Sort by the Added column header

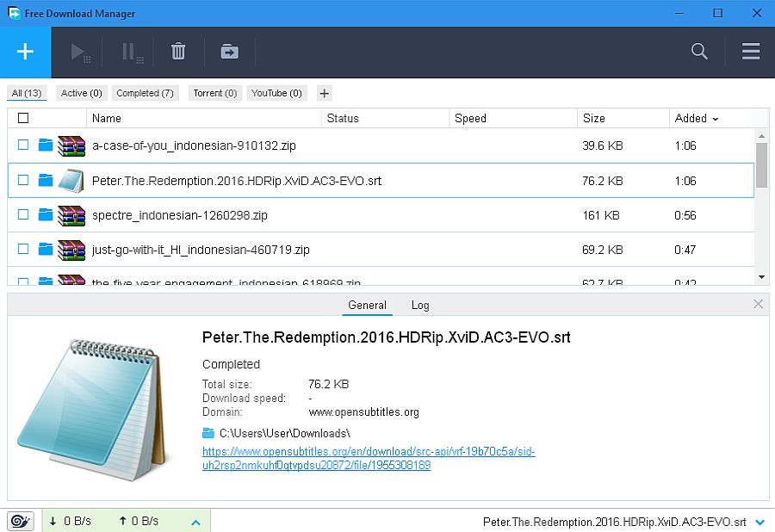696,118
